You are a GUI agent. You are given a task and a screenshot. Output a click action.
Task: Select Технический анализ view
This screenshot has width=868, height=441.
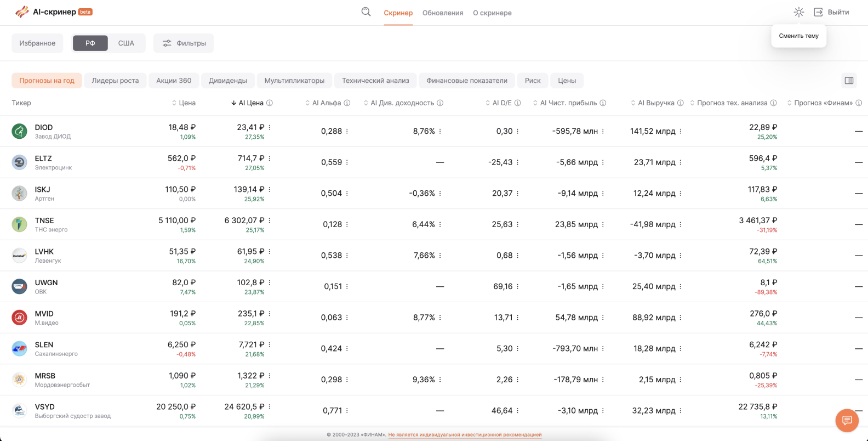(x=375, y=81)
